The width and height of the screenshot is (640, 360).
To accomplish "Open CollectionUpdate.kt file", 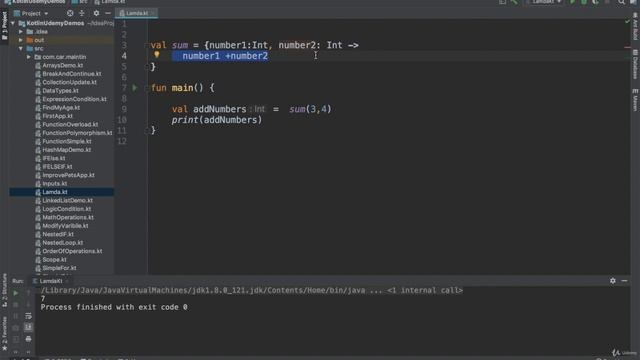I will (69, 82).
